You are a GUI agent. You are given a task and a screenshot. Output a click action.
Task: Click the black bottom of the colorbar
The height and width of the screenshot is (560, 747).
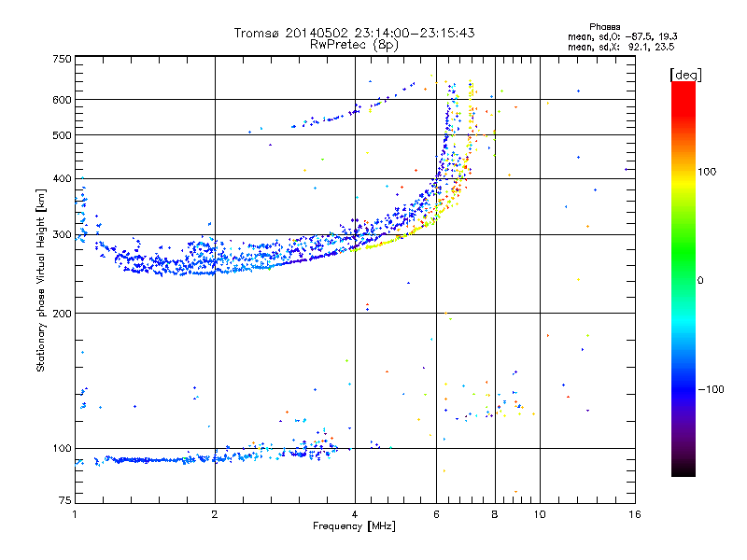[684, 469]
